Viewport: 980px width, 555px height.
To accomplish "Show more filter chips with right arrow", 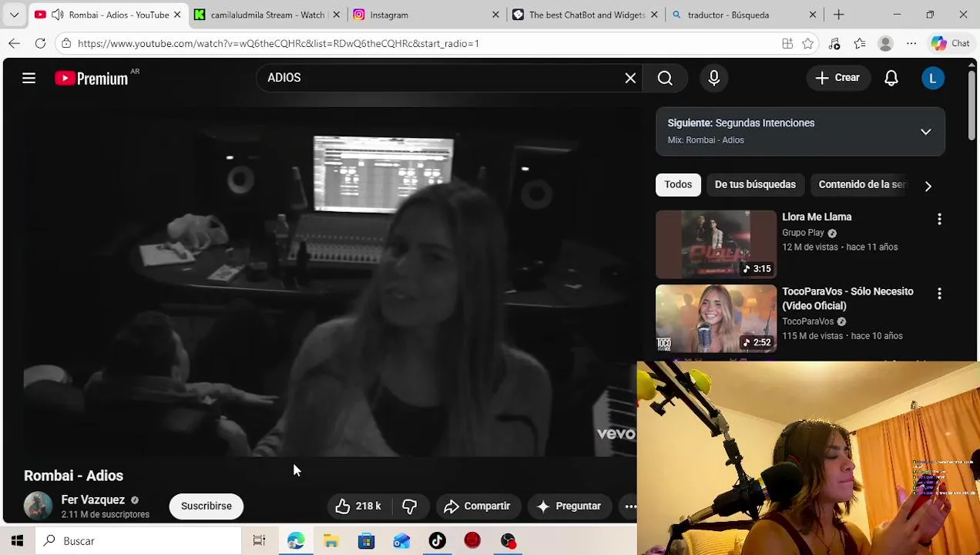I will click(928, 186).
